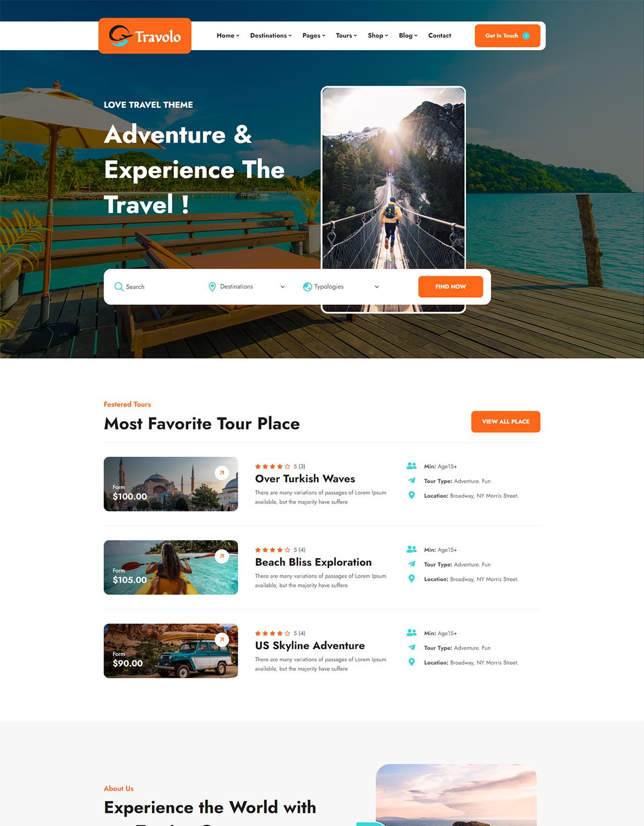Click the location pin icon beside Destinations
644x826 pixels.
(212, 287)
